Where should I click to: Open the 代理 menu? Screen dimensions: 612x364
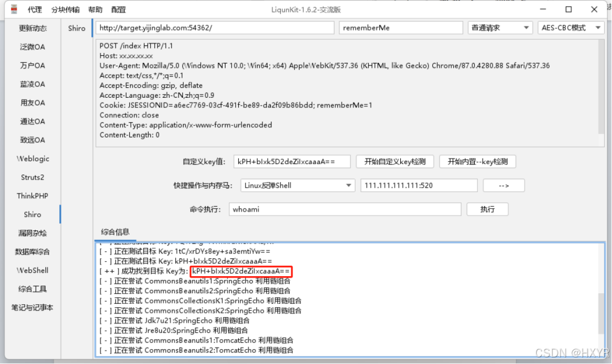click(35, 10)
